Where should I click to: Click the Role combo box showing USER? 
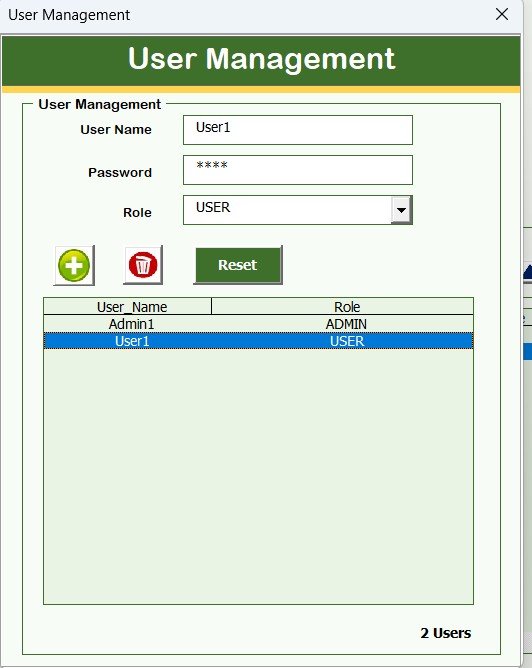pos(298,210)
